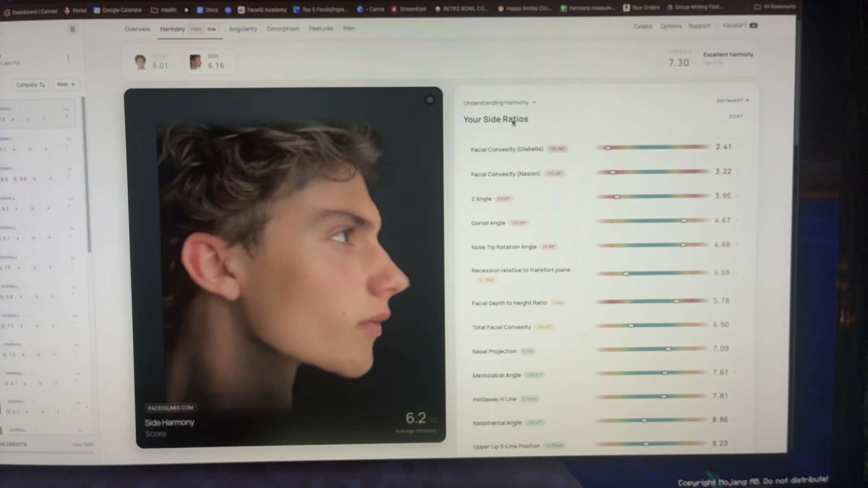
Task: Open FaceGPT from the top bar
Action: point(739,26)
